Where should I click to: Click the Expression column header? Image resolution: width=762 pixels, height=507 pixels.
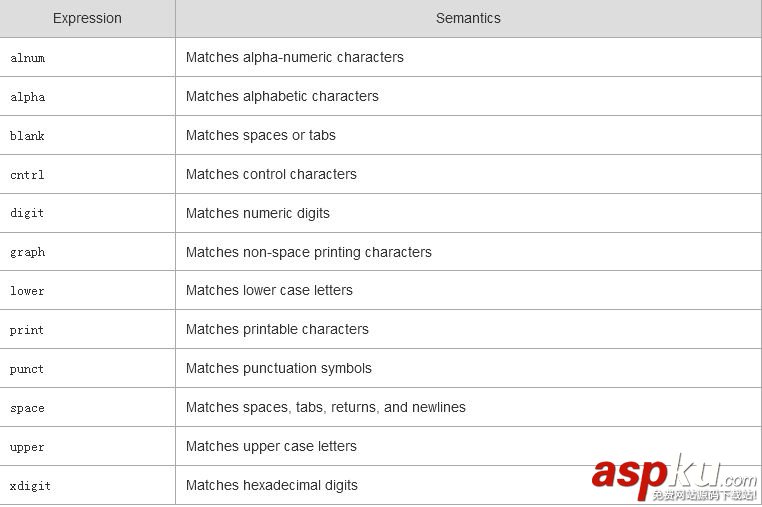tap(87, 18)
